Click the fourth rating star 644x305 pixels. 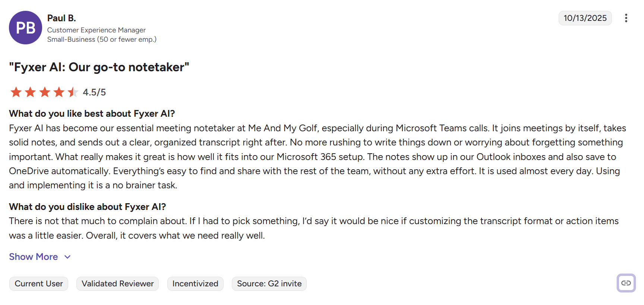[x=59, y=92]
